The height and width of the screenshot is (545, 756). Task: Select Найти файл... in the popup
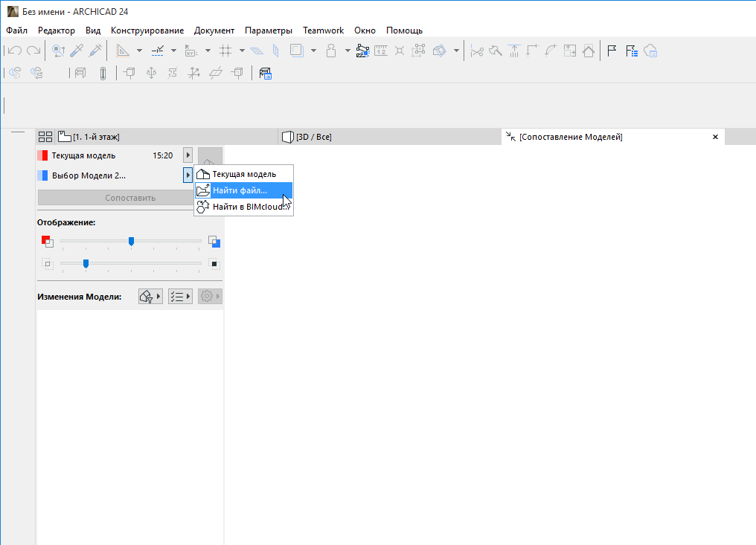243,190
